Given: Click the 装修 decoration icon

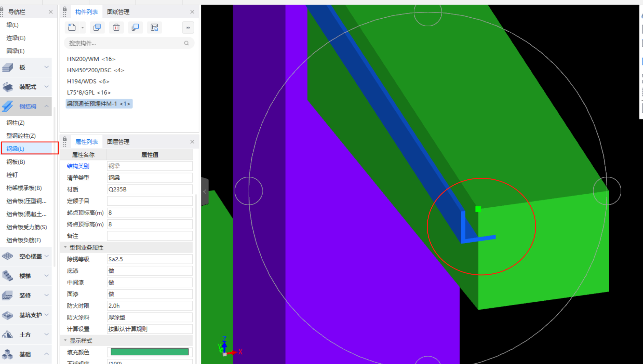Looking at the screenshot, I should point(8,295).
